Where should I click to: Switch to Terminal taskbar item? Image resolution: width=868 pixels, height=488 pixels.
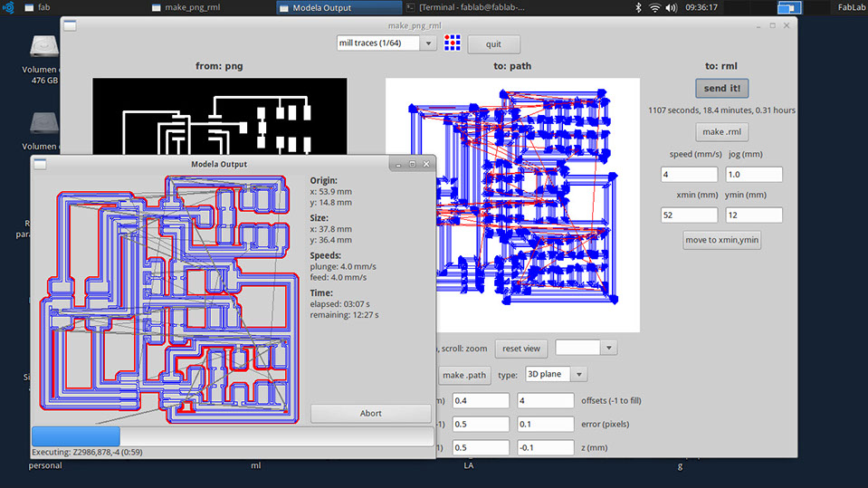(x=465, y=7)
